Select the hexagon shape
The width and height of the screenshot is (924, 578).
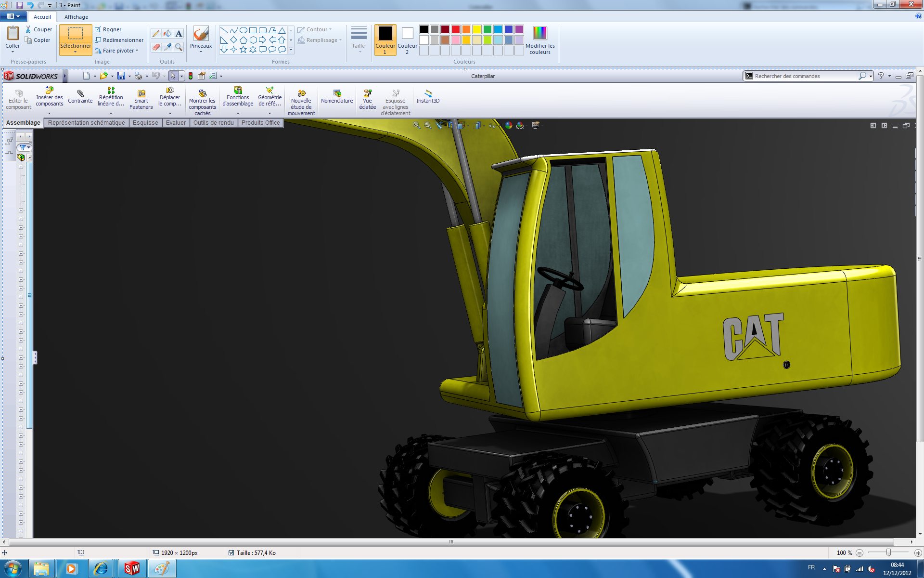253,39
